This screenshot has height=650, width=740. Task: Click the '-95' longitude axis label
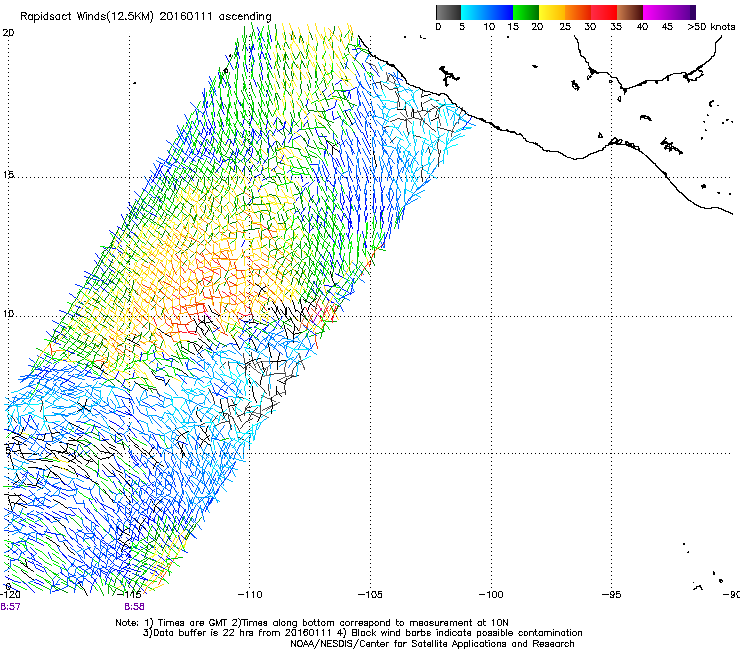pyautogui.click(x=612, y=594)
